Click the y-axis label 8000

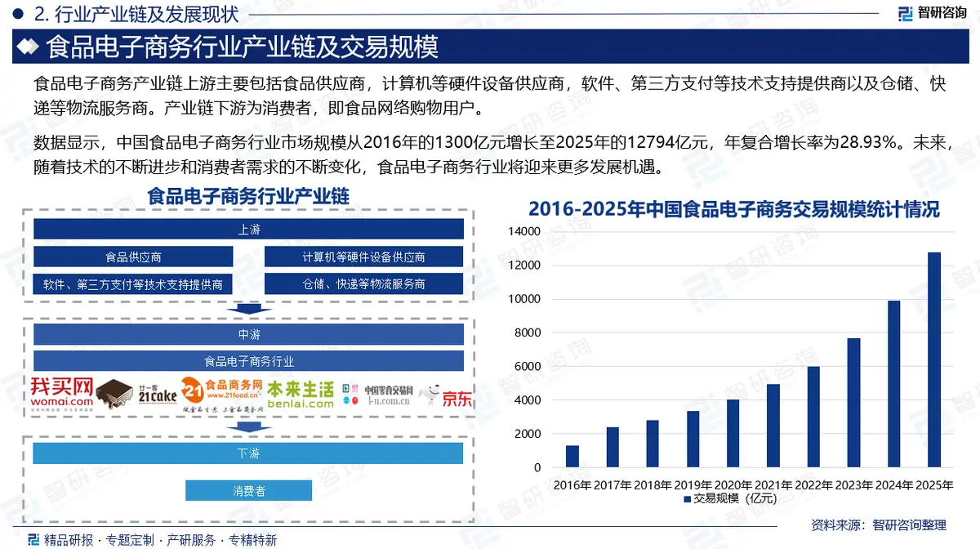pyautogui.click(x=527, y=333)
